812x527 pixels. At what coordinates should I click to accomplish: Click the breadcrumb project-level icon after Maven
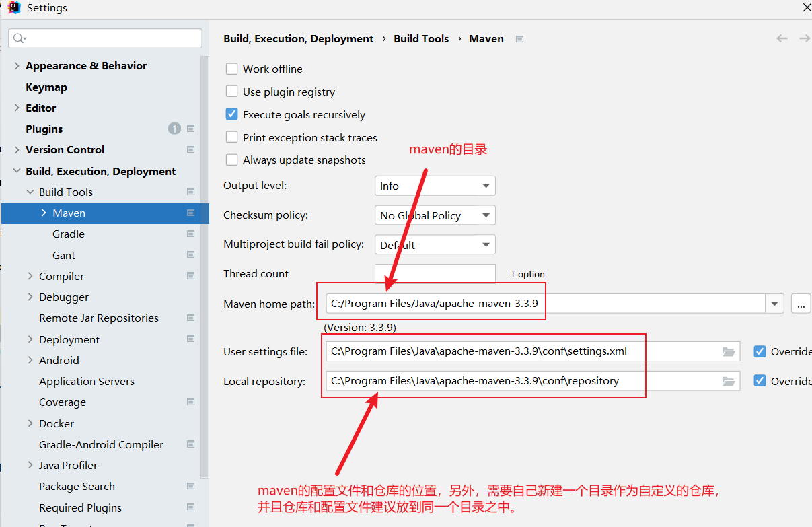[519, 39]
